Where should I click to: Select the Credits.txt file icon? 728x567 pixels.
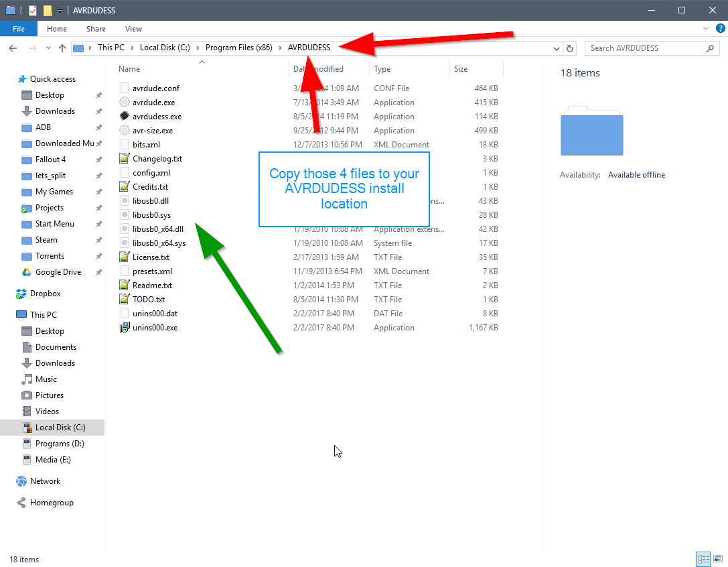tap(124, 186)
